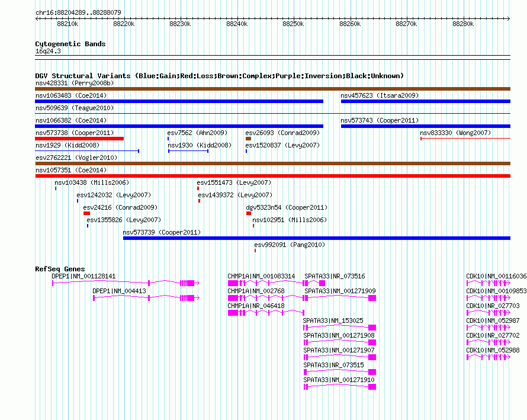Click the esv7562 (Ahn2009) label
Image resolution: width=527 pixels, height=420 pixels.
tap(197, 133)
